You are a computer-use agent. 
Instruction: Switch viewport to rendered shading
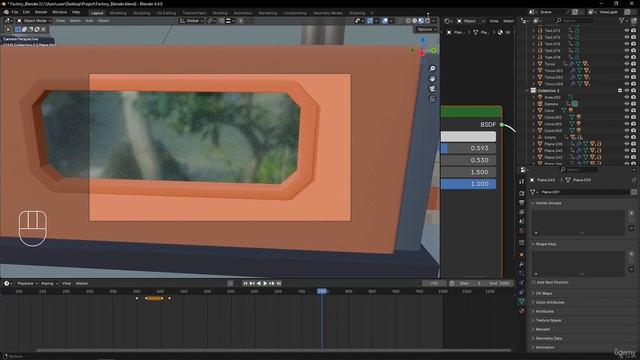pyautogui.click(x=427, y=20)
